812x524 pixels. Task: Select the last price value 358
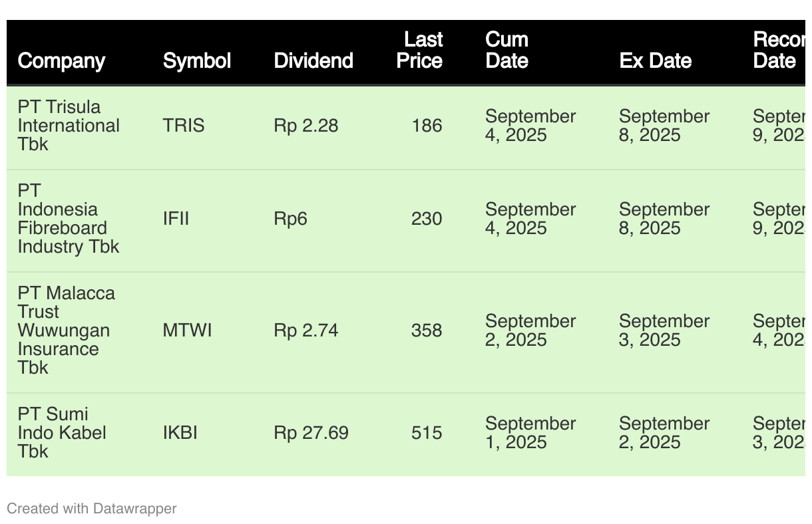coord(427,330)
